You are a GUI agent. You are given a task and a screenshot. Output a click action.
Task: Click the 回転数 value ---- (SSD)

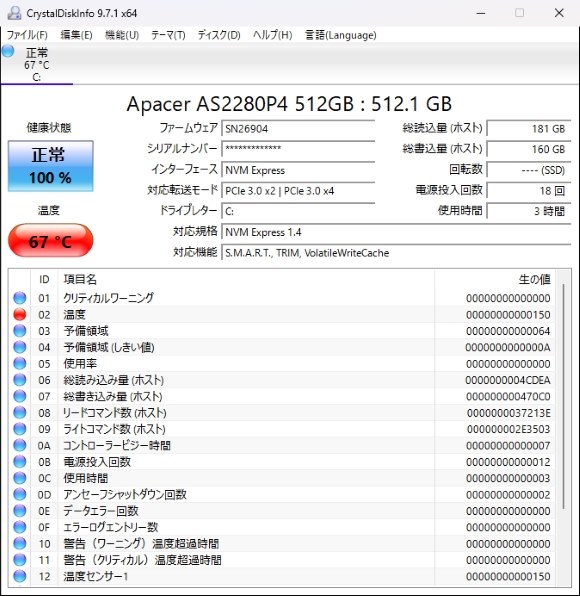coord(529,170)
